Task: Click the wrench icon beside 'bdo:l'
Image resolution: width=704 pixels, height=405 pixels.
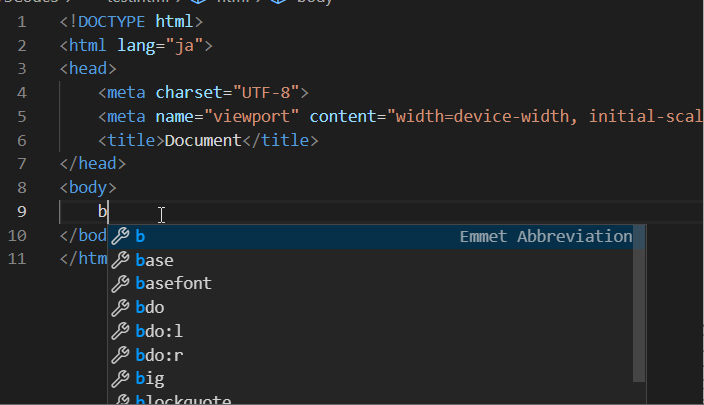Action: [120, 331]
